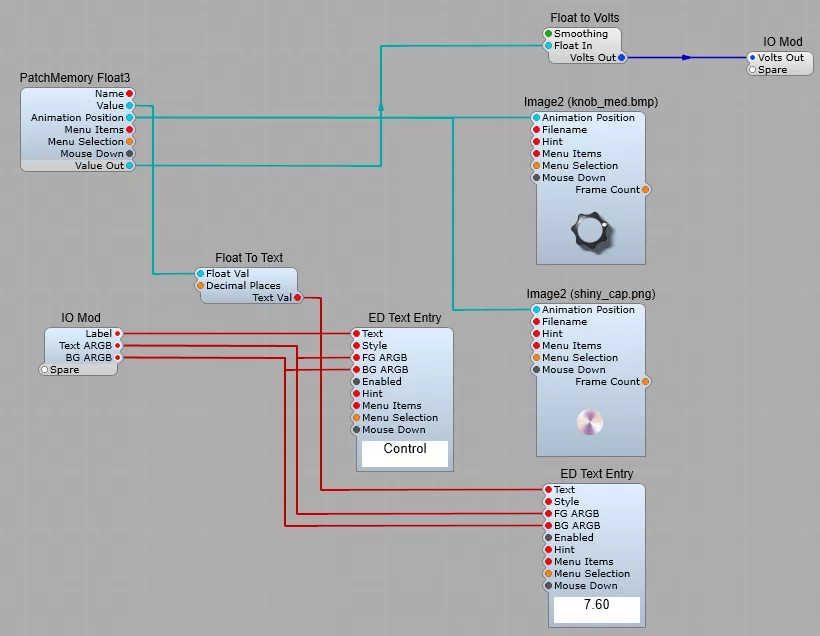
Task: Click the knob image in knob_med module
Action: (590, 231)
